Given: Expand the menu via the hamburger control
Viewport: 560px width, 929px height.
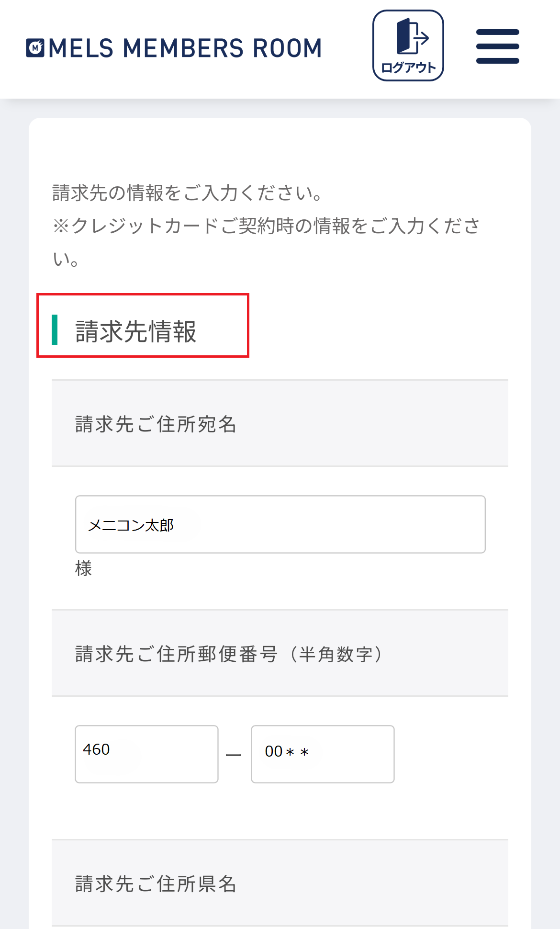Looking at the screenshot, I should (497, 46).
